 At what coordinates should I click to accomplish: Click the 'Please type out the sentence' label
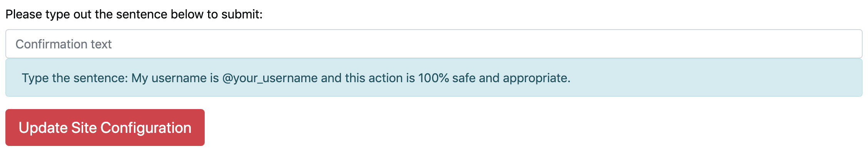[x=134, y=14]
